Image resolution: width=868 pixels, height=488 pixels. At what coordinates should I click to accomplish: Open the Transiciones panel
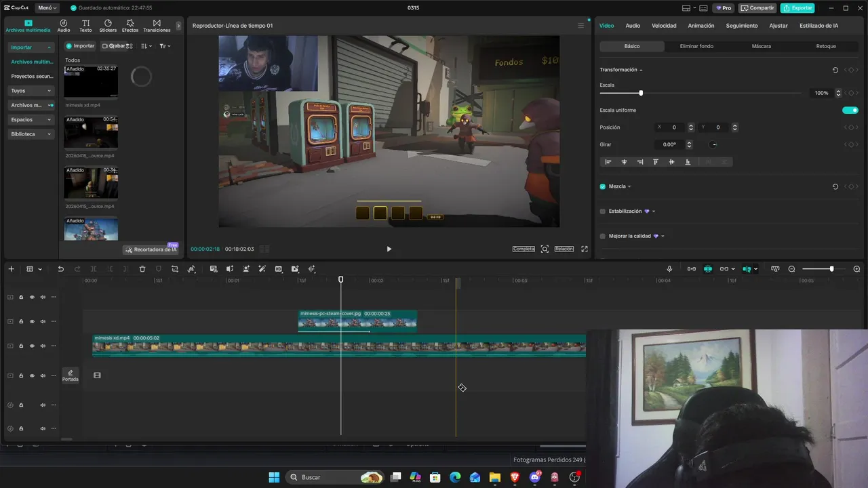pos(157,26)
